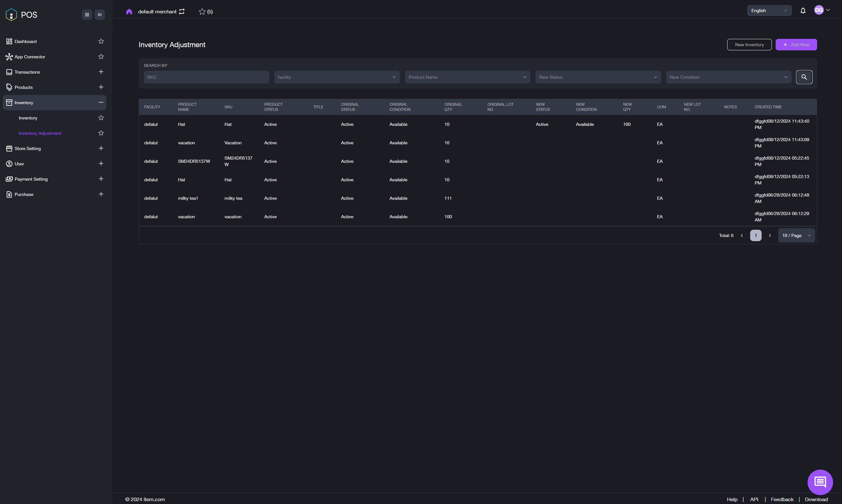Click the home icon in top bar
Viewport: 842px width, 504px height.
pyautogui.click(x=129, y=11)
